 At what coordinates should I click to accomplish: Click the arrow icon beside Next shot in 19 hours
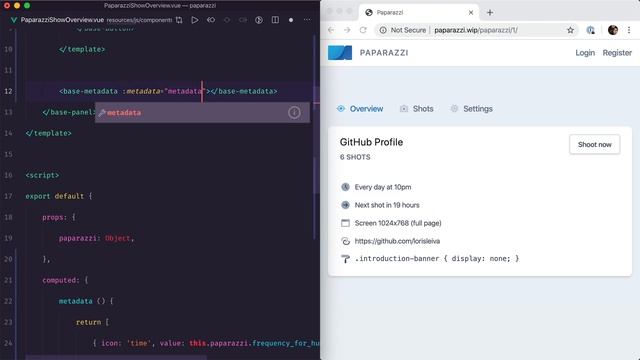click(345, 205)
